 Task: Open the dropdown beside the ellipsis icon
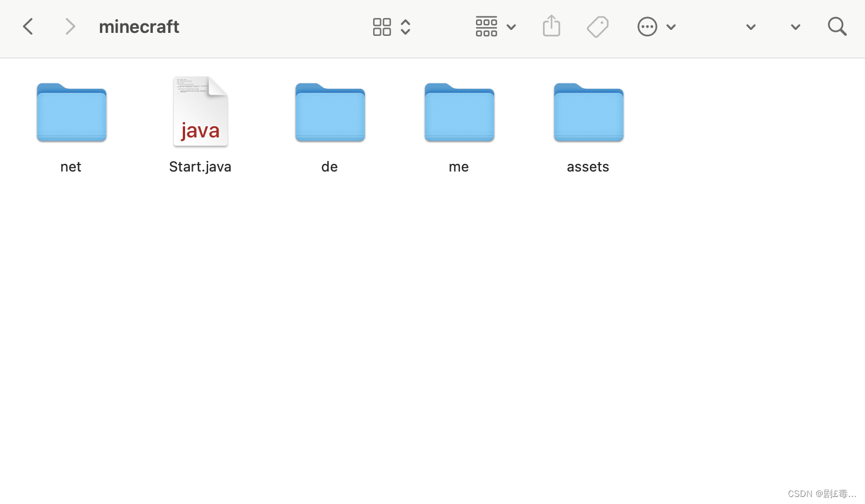[671, 26]
